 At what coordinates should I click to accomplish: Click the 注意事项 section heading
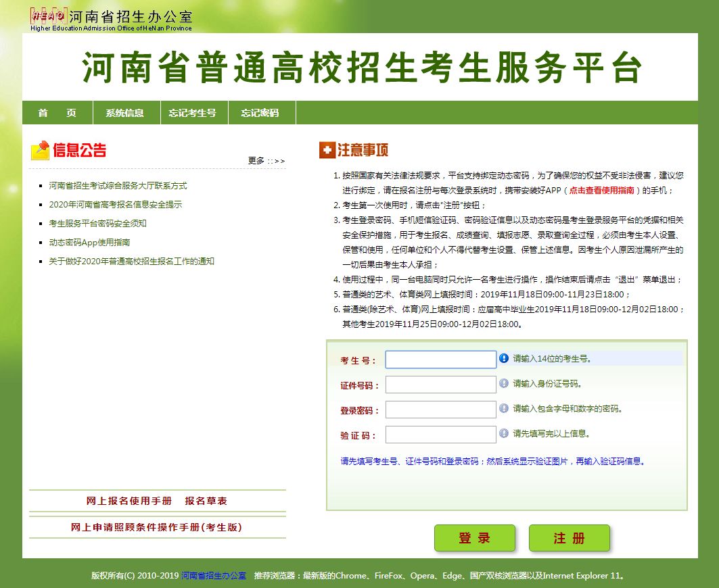(x=363, y=150)
